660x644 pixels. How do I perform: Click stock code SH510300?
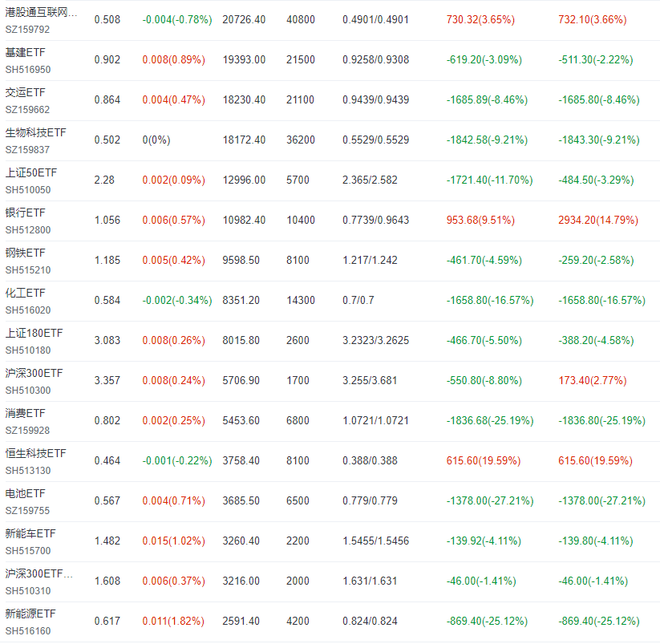(x=28, y=391)
